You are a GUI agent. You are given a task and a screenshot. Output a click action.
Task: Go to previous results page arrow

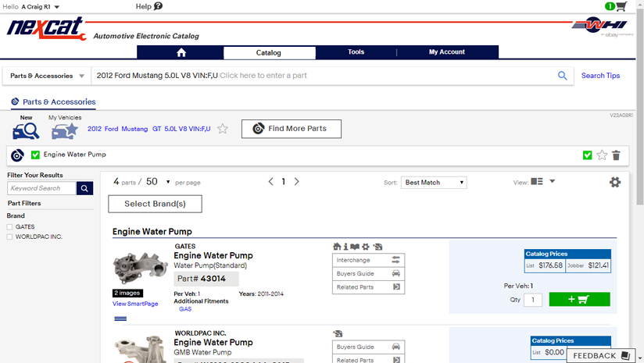(x=270, y=181)
